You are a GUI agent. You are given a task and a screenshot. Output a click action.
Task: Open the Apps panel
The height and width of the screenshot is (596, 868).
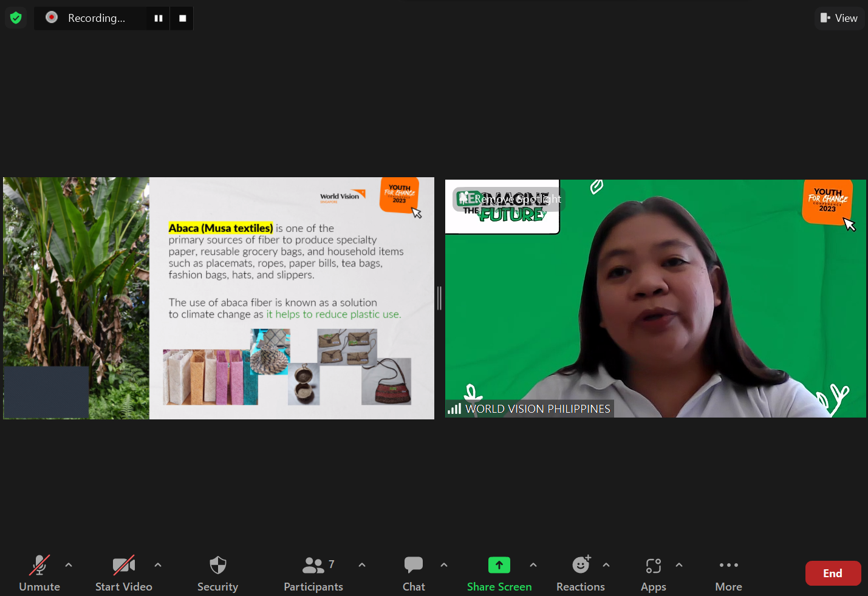(x=654, y=573)
